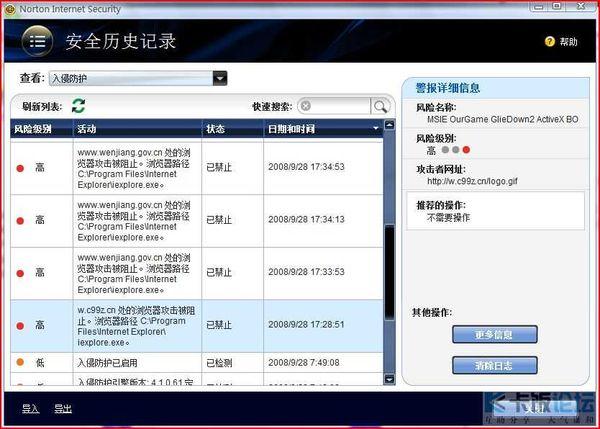Click the 警报详细信息 panel title

point(447,88)
